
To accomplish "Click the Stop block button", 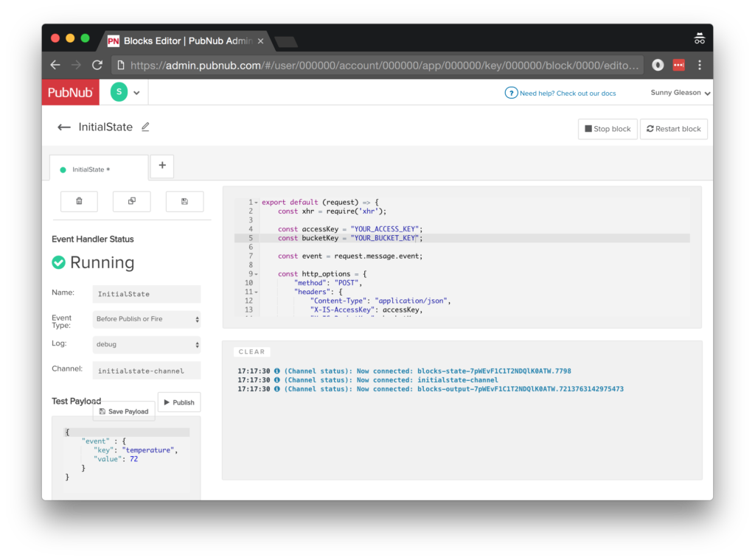I will (x=608, y=129).
